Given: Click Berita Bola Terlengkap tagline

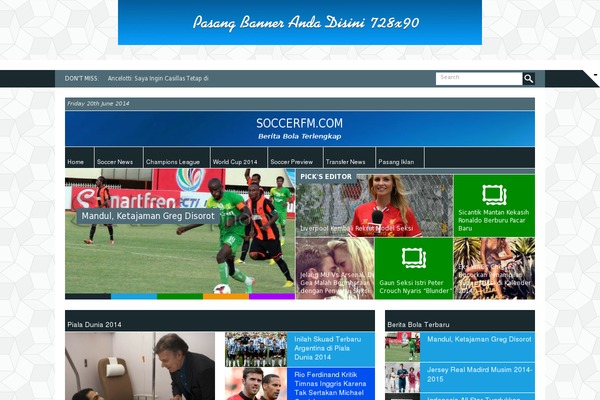Looking at the screenshot, I should pos(300,136).
